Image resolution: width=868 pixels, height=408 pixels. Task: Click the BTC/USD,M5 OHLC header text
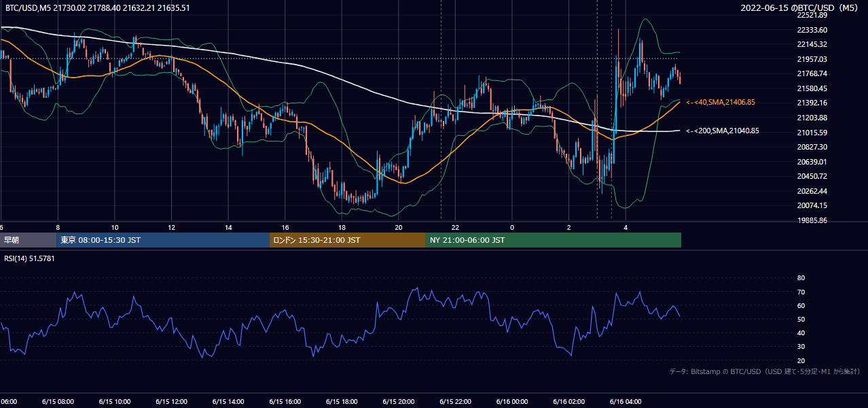point(98,7)
